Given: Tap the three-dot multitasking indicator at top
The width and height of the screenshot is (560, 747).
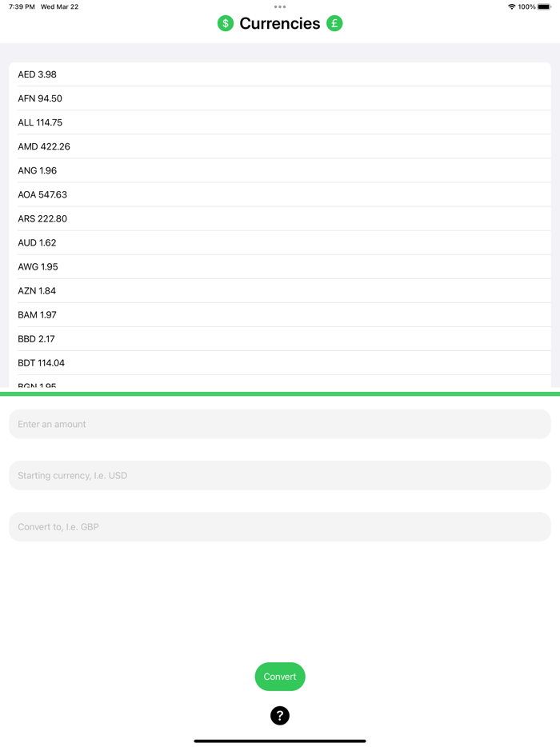Looking at the screenshot, I should 280,6.
